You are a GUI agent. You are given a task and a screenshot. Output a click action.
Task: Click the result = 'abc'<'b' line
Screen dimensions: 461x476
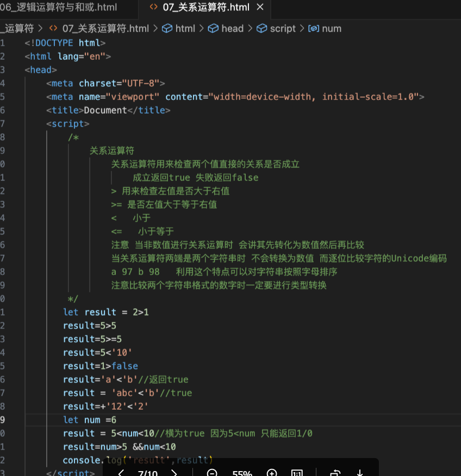click(128, 393)
